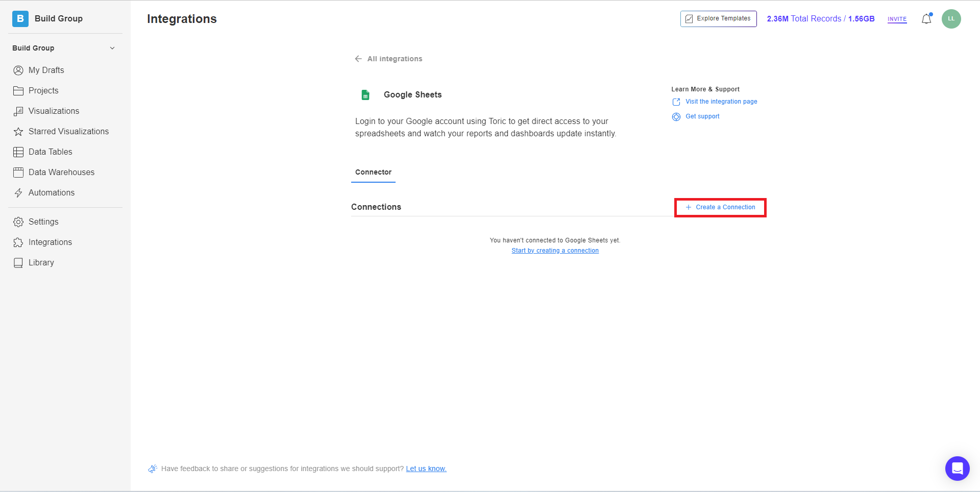Click the Integrations puzzle piece icon

click(18, 242)
